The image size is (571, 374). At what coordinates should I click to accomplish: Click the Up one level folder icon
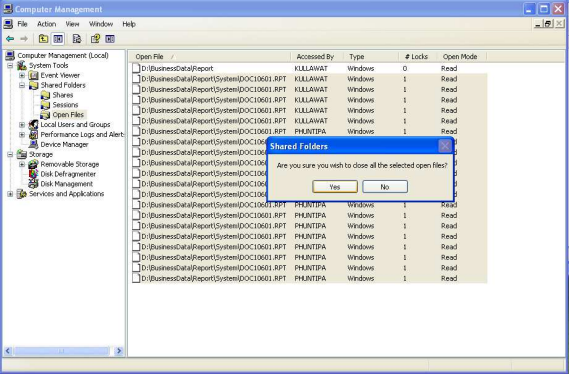tap(43, 39)
